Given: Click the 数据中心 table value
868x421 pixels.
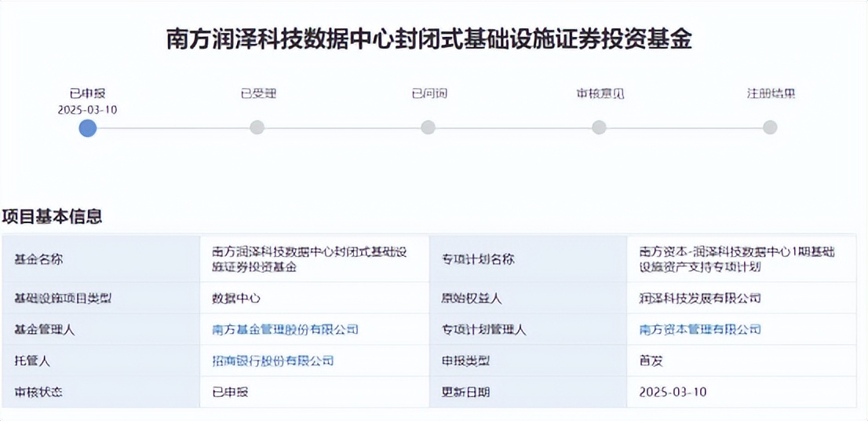Looking at the screenshot, I should (x=236, y=298).
